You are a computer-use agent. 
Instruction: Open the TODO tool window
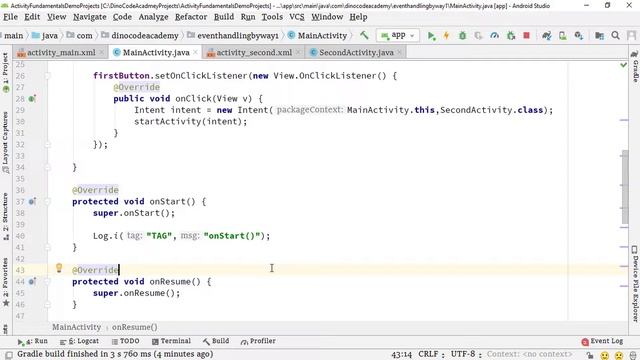tap(125, 341)
